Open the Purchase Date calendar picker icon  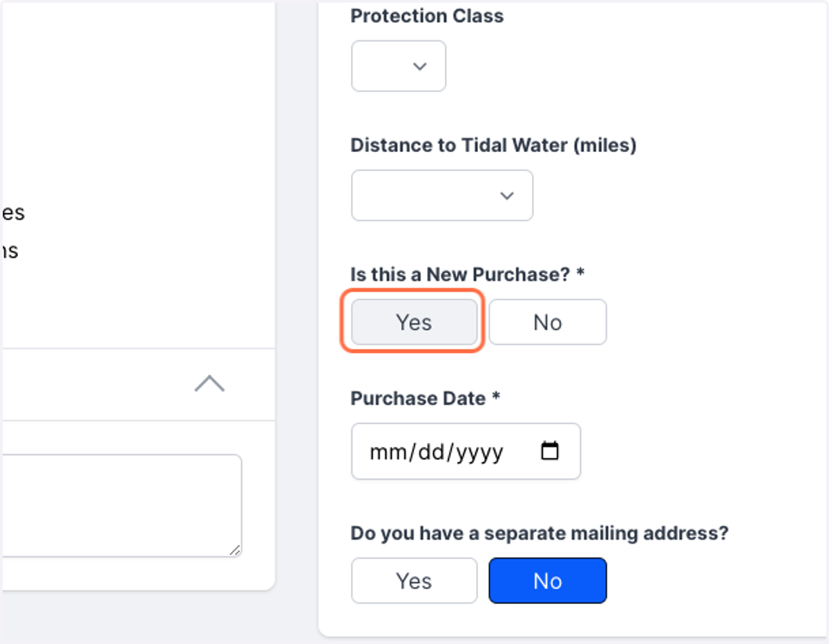click(550, 451)
